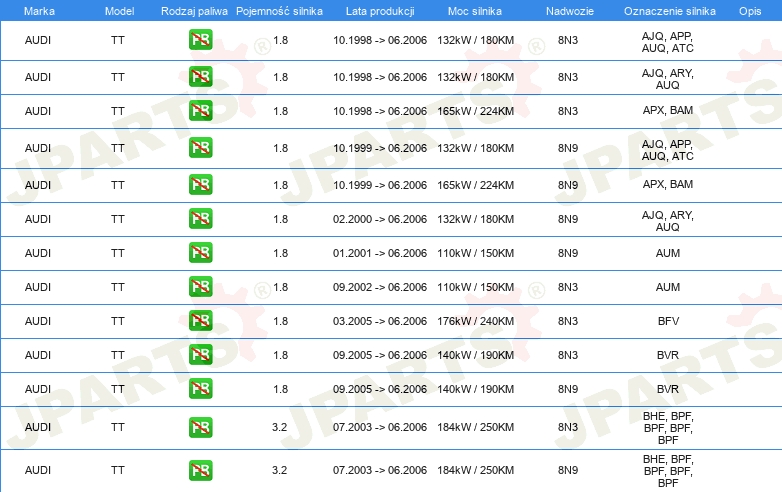Click the Rodzaj paliwa column header
The image size is (782, 492).
click(x=194, y=11)
